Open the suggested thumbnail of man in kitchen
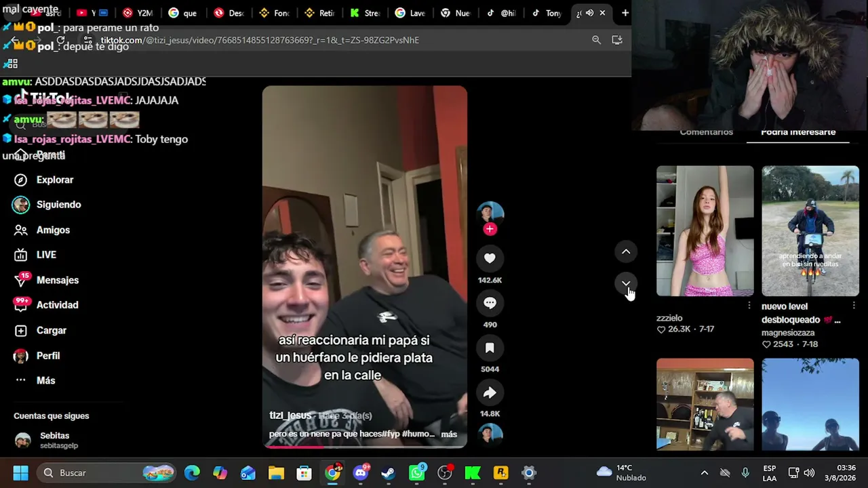 705,404
